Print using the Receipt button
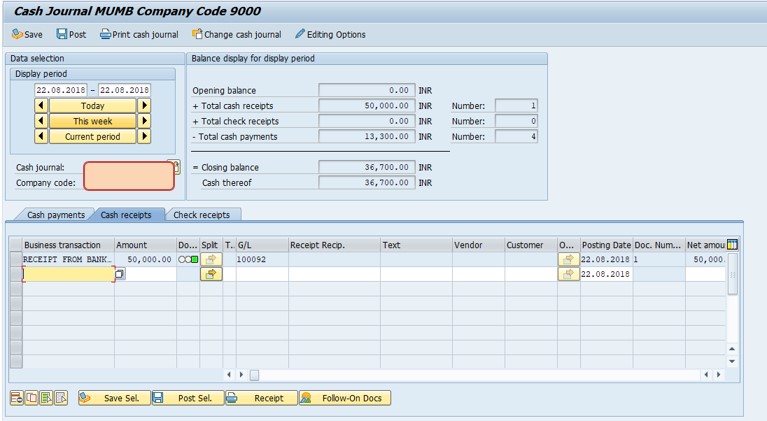 (261, 398)
